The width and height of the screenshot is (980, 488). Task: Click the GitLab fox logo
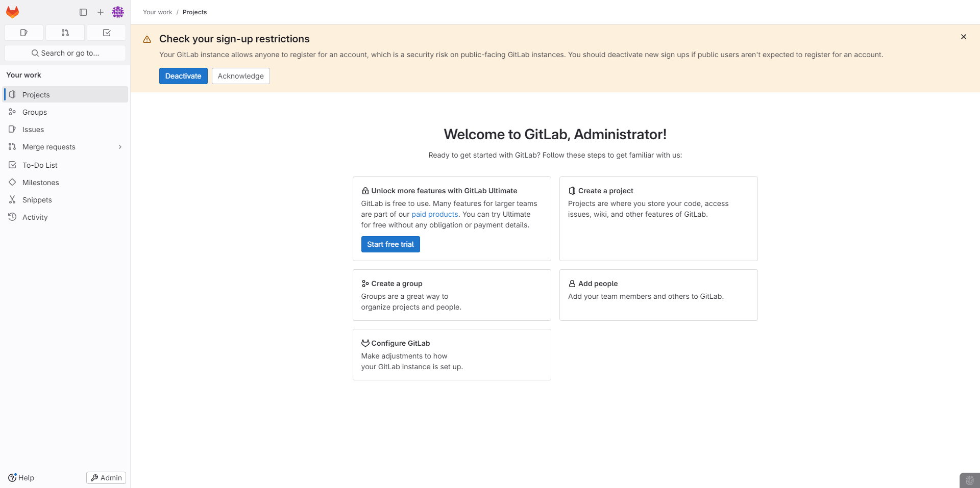point(13,12)
